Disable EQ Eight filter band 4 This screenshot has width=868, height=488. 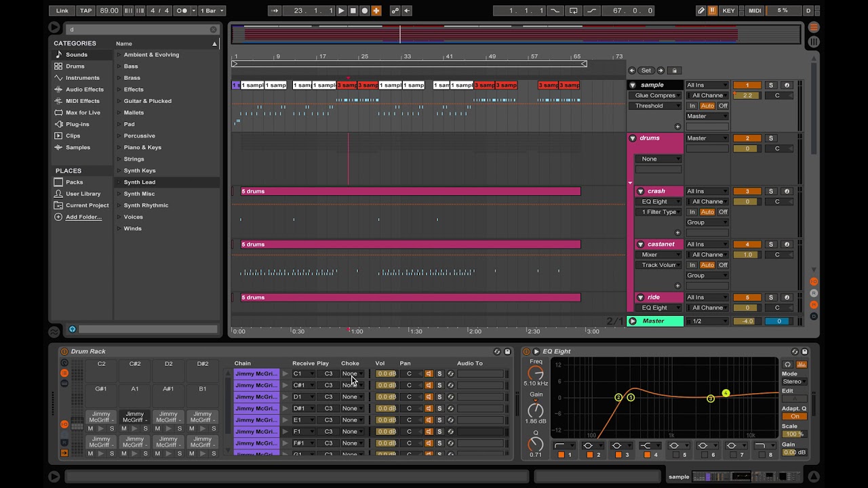tap(647, 455)
